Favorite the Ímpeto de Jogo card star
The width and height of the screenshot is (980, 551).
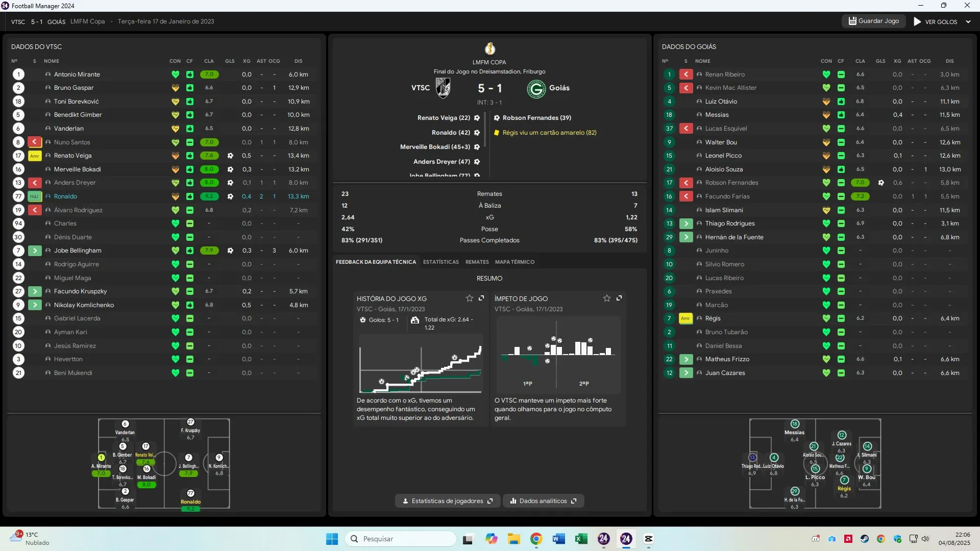[x=607, y=298]
